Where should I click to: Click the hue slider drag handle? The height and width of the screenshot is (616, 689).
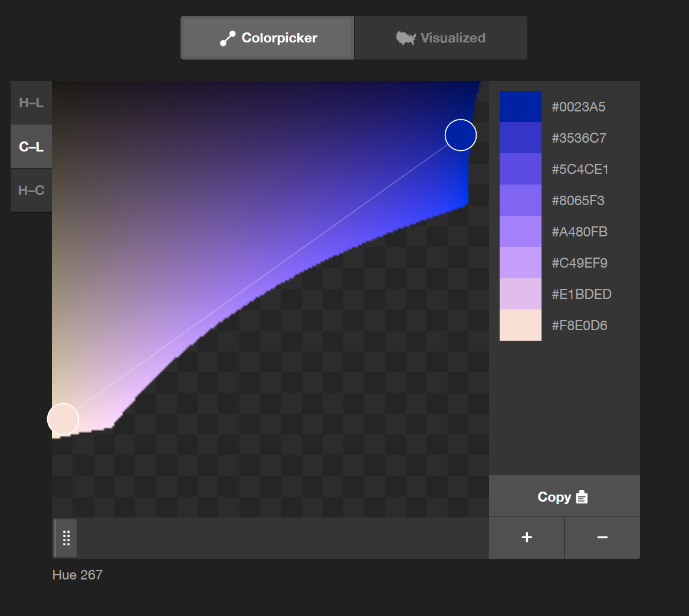pos(66,538)
